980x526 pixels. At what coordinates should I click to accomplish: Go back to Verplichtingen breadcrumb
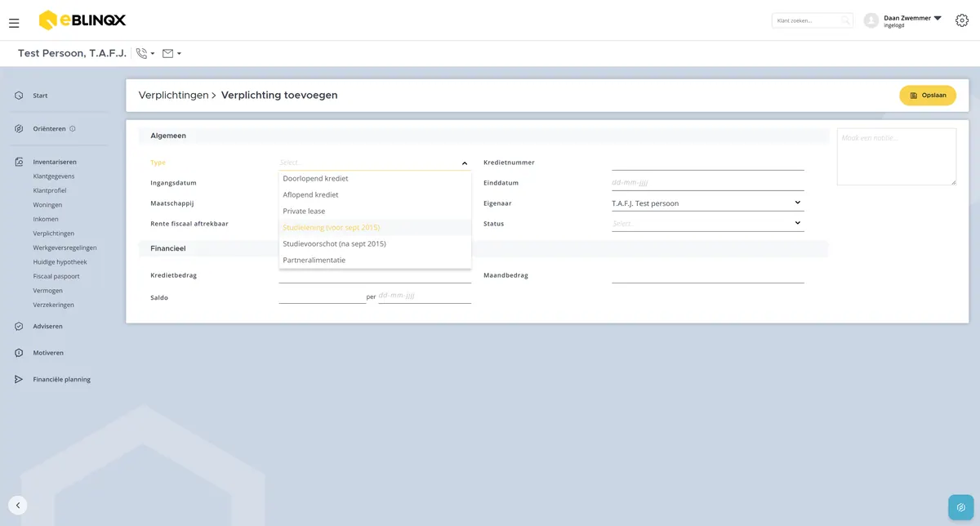[x=173, y=95]
